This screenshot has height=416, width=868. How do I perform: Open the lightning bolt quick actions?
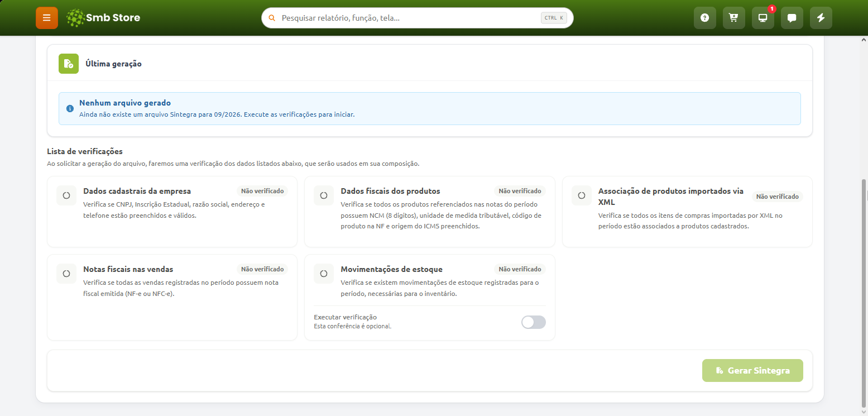click(x=821, y=18)
